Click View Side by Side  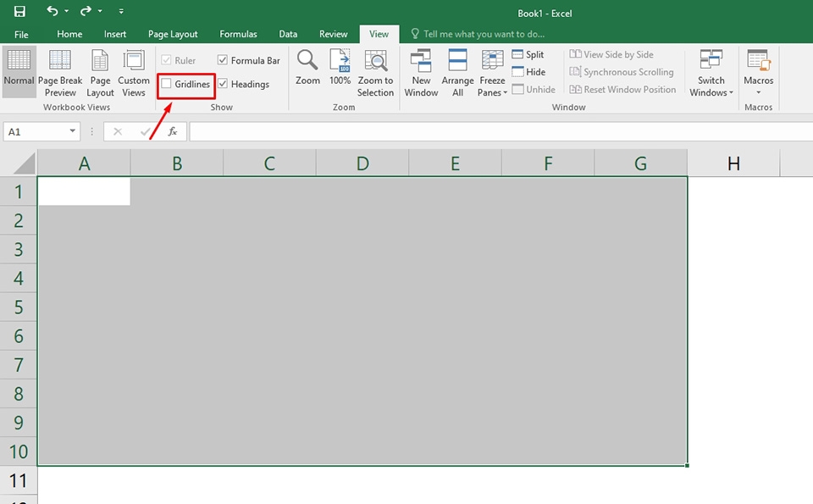click(x=611, y=54)
